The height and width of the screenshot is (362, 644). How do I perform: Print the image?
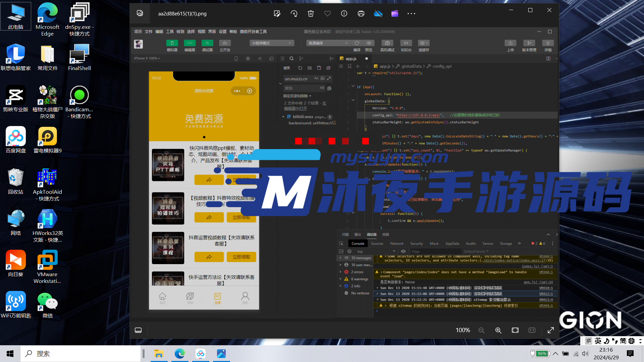click(x=361, y=14)
